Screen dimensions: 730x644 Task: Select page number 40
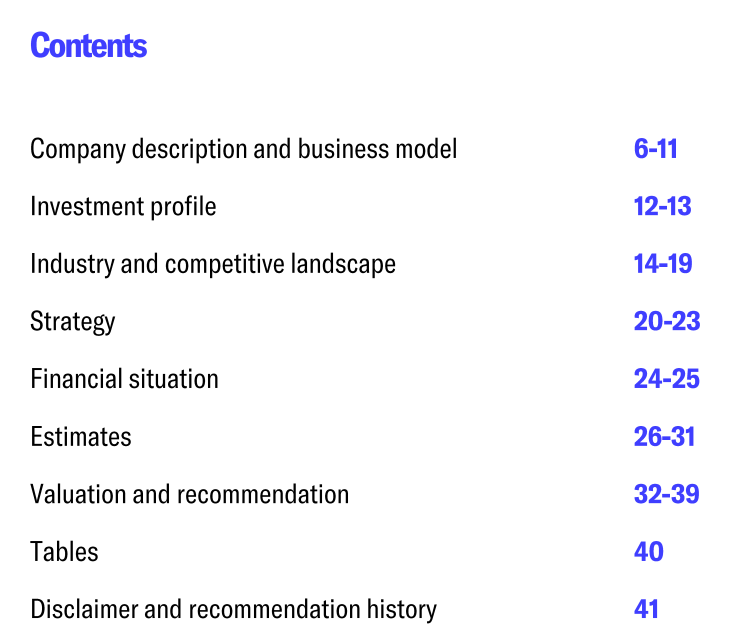tap(649, 552)
